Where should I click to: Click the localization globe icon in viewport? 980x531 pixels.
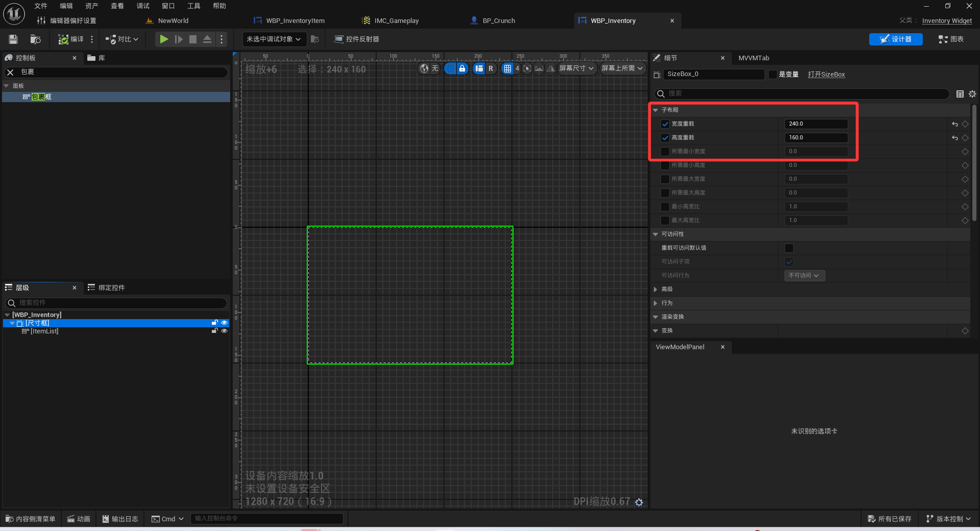[424, 68]
